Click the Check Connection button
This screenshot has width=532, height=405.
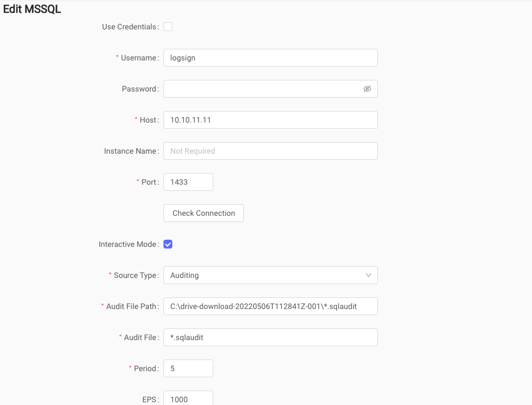coord(203,213)
